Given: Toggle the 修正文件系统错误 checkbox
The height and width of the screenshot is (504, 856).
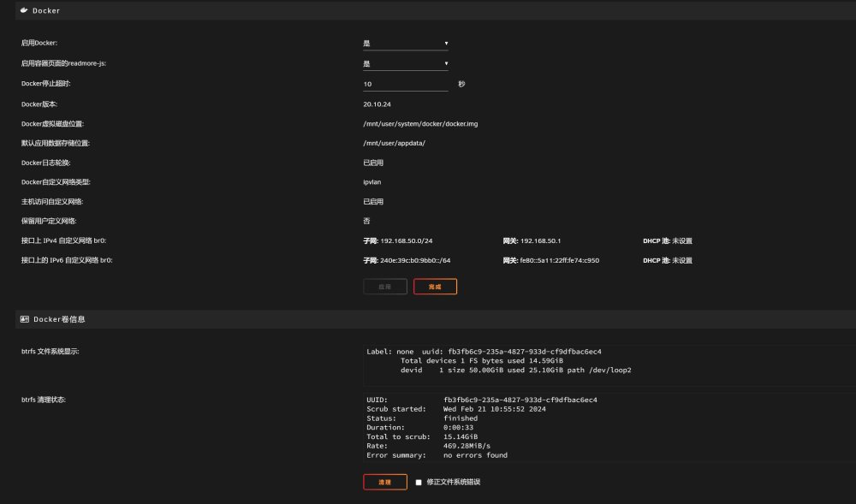Looking at the screenshot, I should point(419,483).
